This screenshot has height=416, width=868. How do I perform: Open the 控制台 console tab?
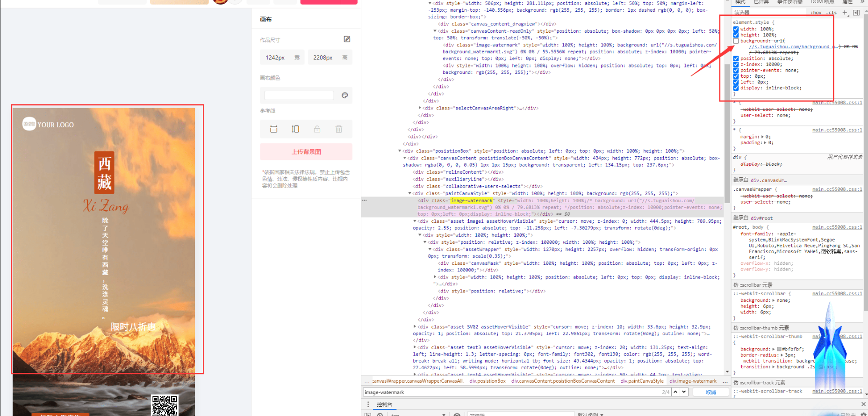click(x=384, y=404)
